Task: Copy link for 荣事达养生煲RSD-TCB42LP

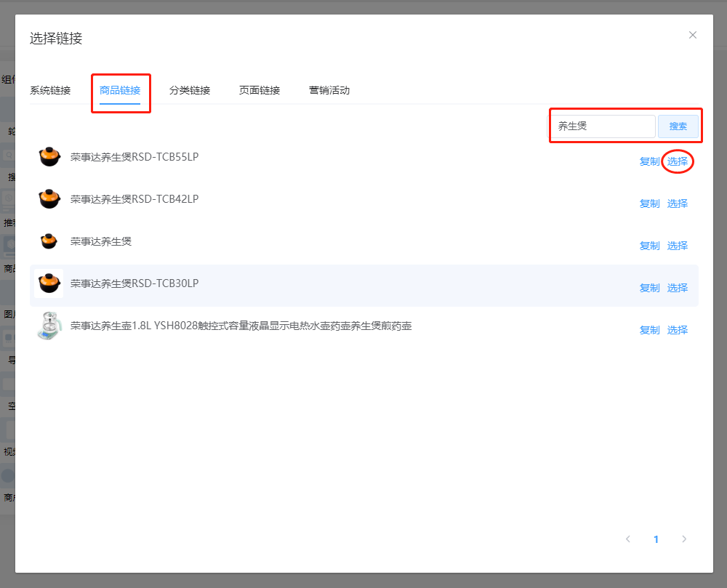Action: 649,204
